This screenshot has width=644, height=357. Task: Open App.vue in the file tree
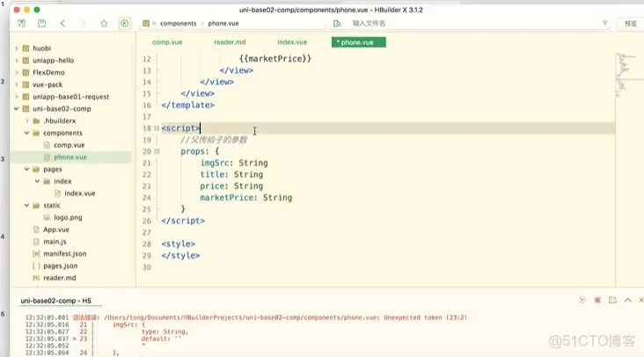[56, 229]
